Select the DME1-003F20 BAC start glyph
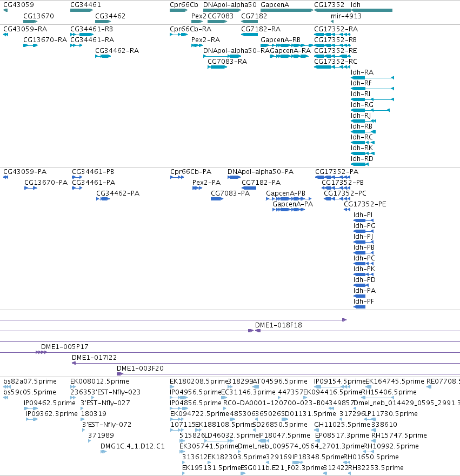 pyautogui.click(x=119, y=374)
